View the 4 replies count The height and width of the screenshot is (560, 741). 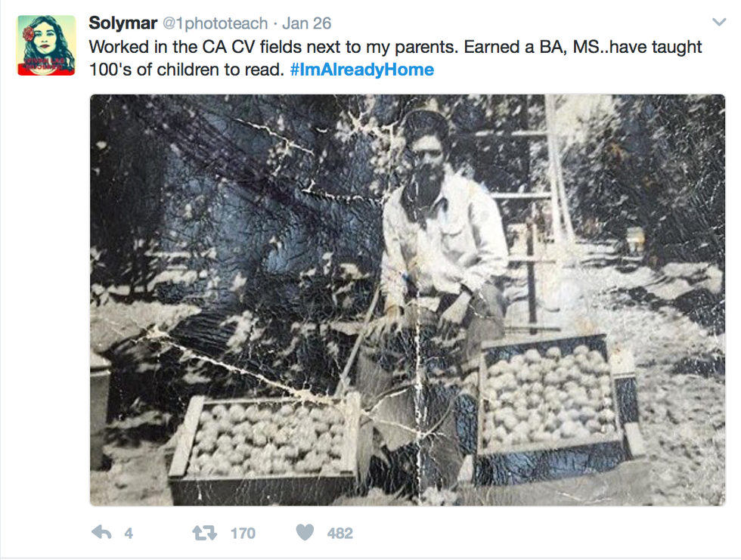[x=129, y=534]
